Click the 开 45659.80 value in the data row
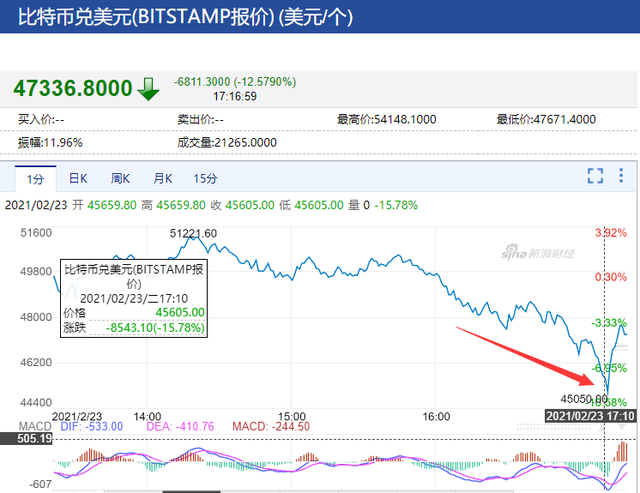 tap(104, 205)
